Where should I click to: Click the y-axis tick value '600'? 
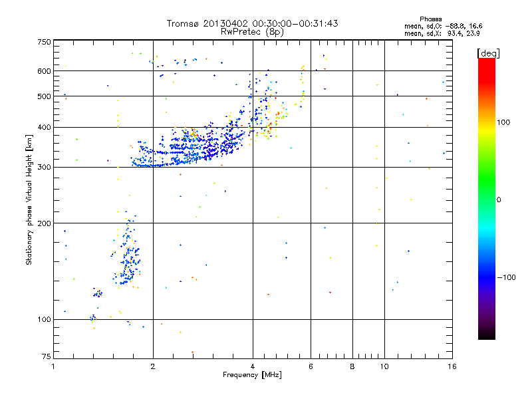point(44,71)
